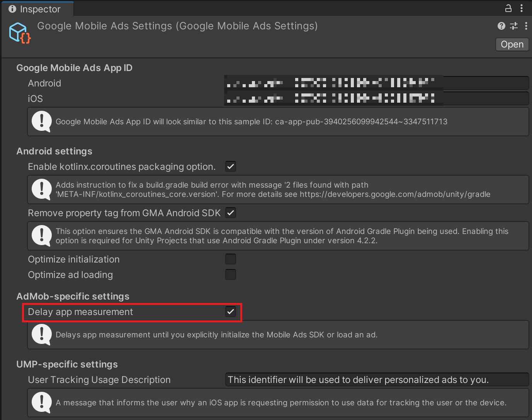Screen dimensions: 532x420
Task: Open the asset header three-dot menu
Action: pos(526,26)
